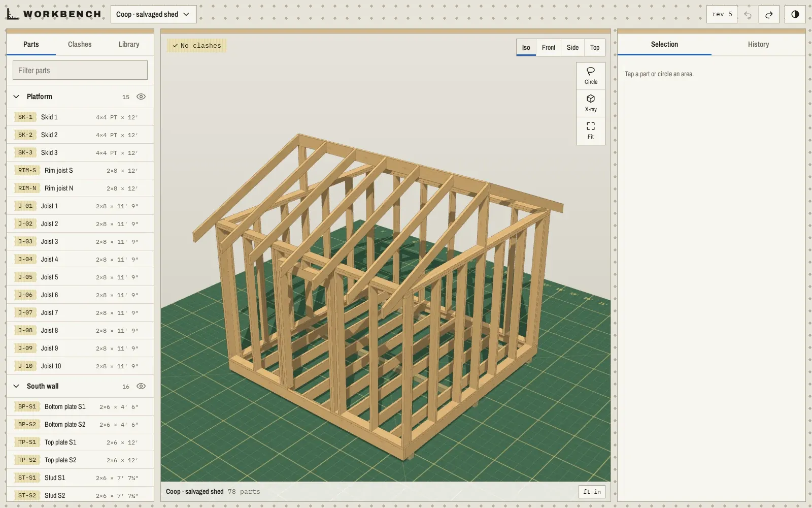Screen dimensions: 812x508
Task: Switch to the Clashes tab
Action: coord(80,44)
